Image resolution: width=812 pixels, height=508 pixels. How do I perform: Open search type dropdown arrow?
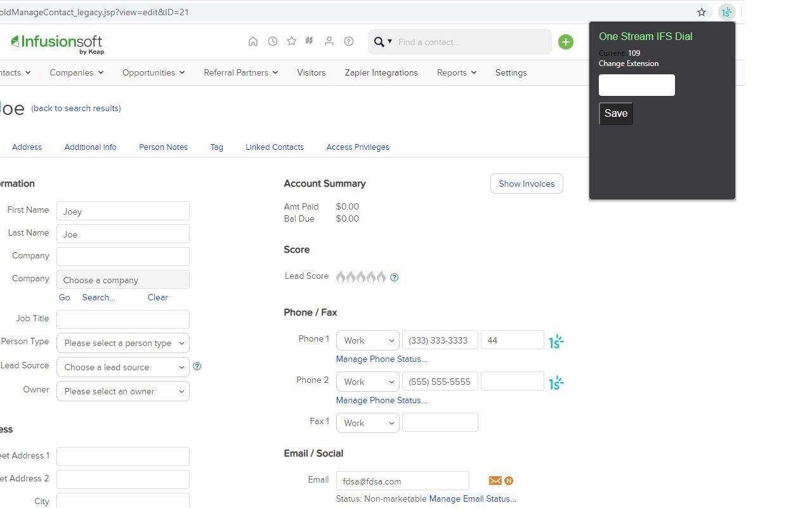pyautogui.click(x=390, y=42)
